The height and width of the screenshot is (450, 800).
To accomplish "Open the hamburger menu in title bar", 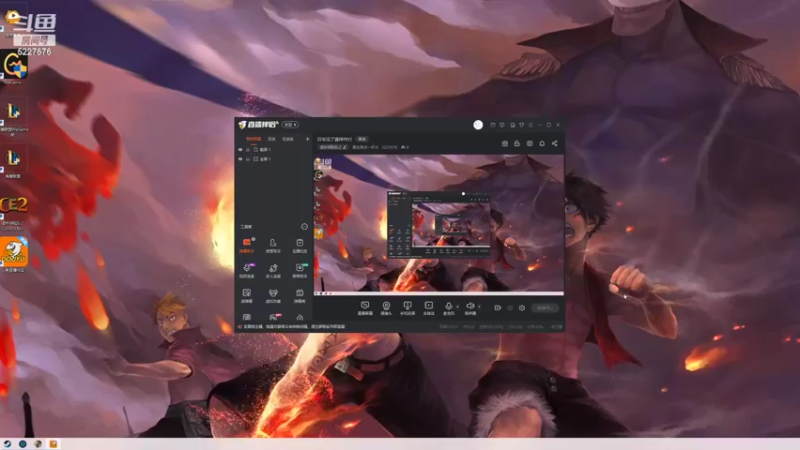I will tap(531, 124).
